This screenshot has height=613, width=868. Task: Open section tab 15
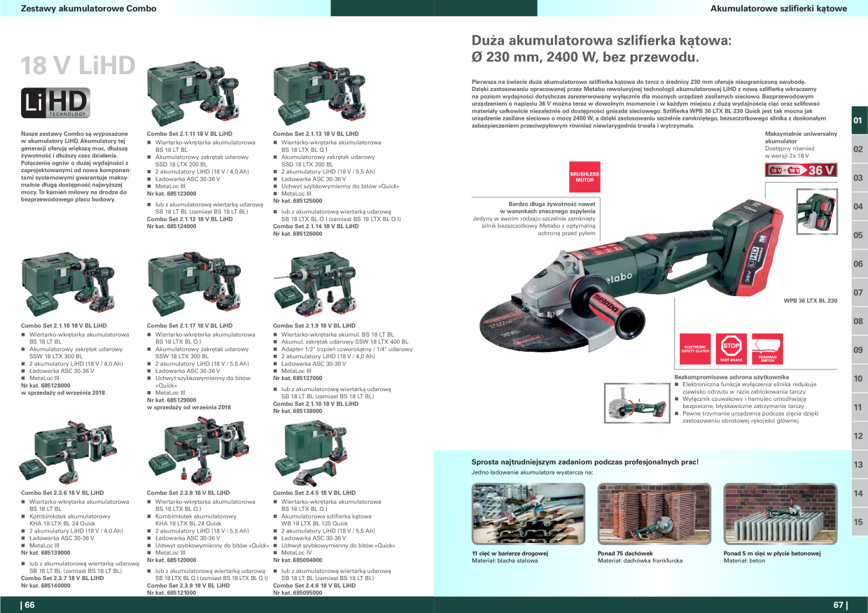tap(858, 522)
